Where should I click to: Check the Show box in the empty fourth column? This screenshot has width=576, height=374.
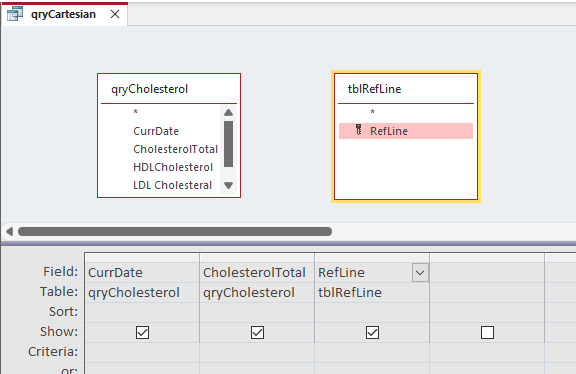coord(487,332)
